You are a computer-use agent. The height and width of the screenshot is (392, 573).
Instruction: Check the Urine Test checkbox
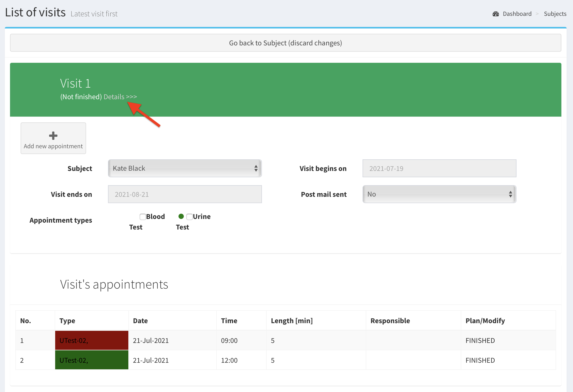(x=189, y=217)
